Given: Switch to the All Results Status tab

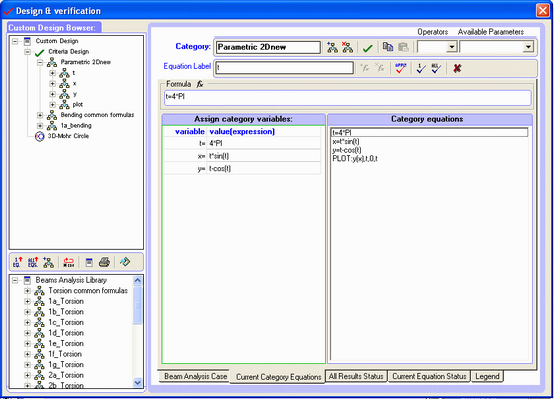Looking at the screenshot, I should [356, 376].
